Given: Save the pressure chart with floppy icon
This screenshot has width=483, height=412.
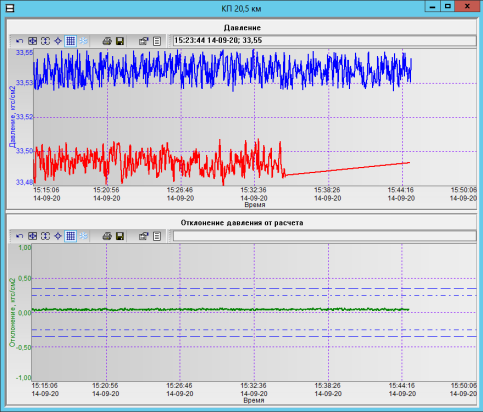Looking at the screenshot, I should 120,41.
